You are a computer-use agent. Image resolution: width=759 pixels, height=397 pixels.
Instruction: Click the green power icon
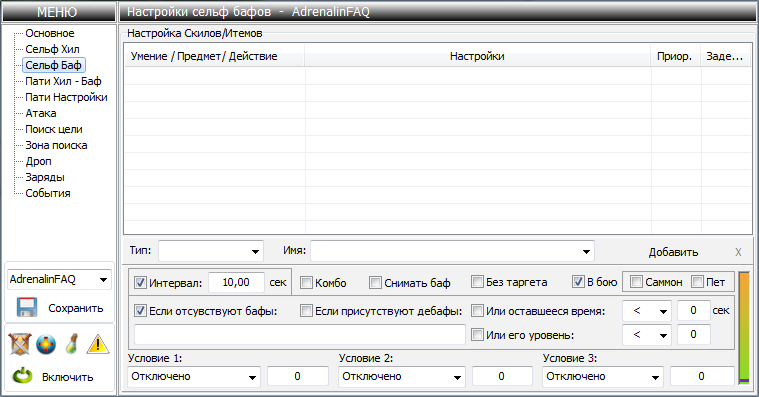[23, 376]
